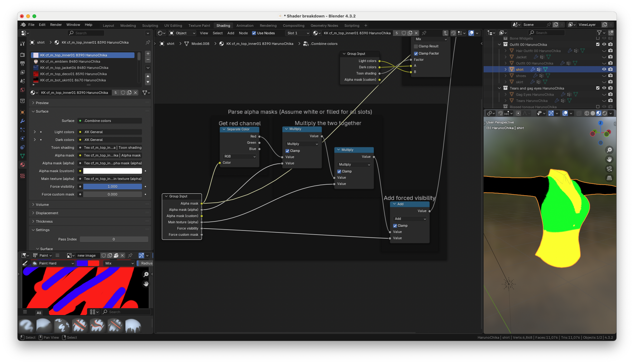Switch to the UV Editing workspace tab

(x=173, y=26)
